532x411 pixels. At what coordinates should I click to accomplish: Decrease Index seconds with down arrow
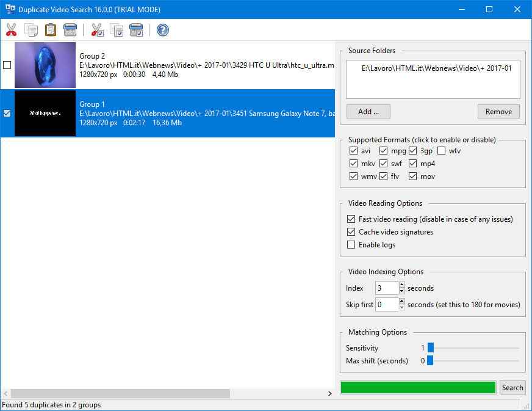pyautogui.click(x=402, y=291)
